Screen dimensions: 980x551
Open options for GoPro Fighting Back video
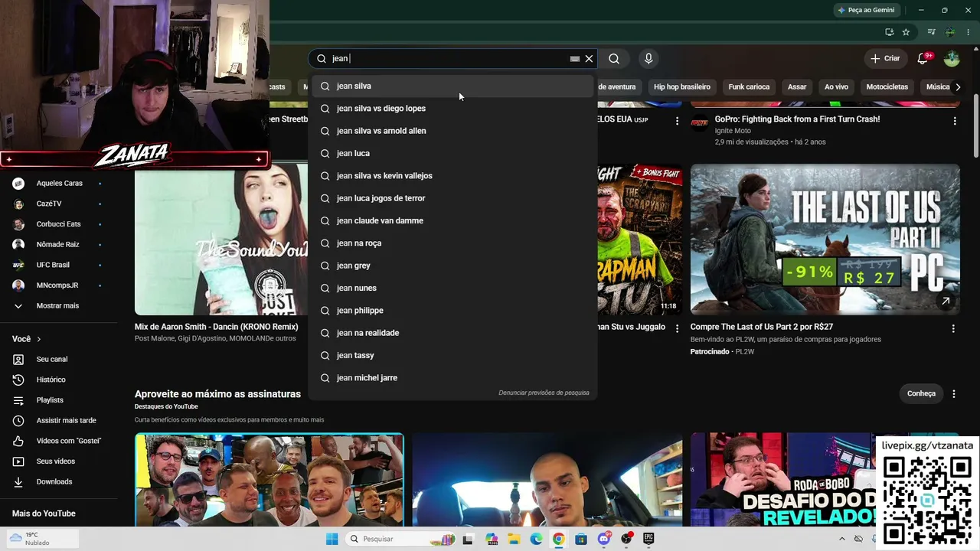[954, 121]
